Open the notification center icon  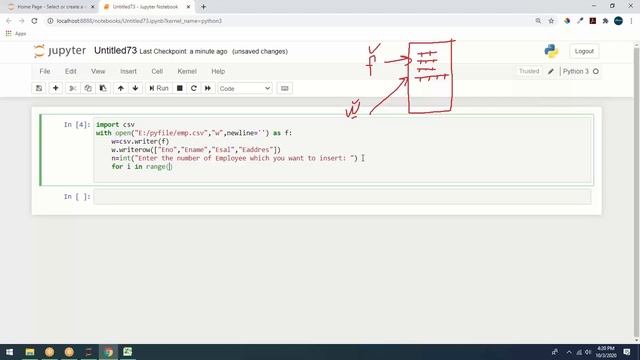[627, 352]
